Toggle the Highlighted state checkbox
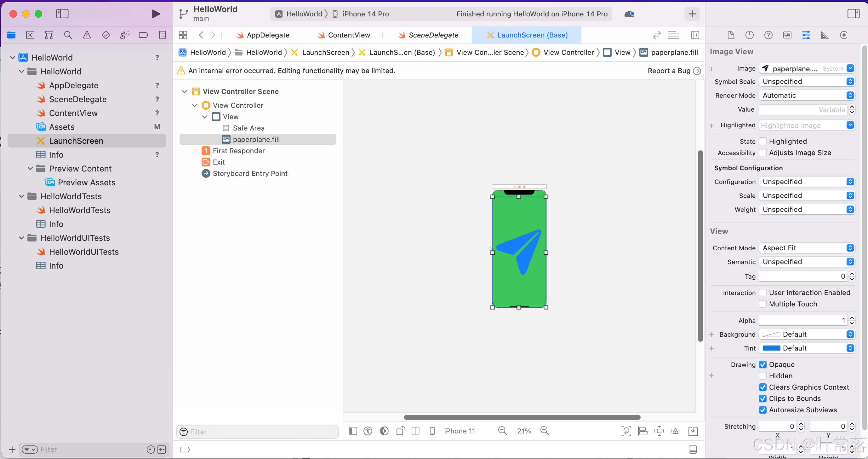Image resolution: width=868 pixels, height=459 pixels. point(763,141)
